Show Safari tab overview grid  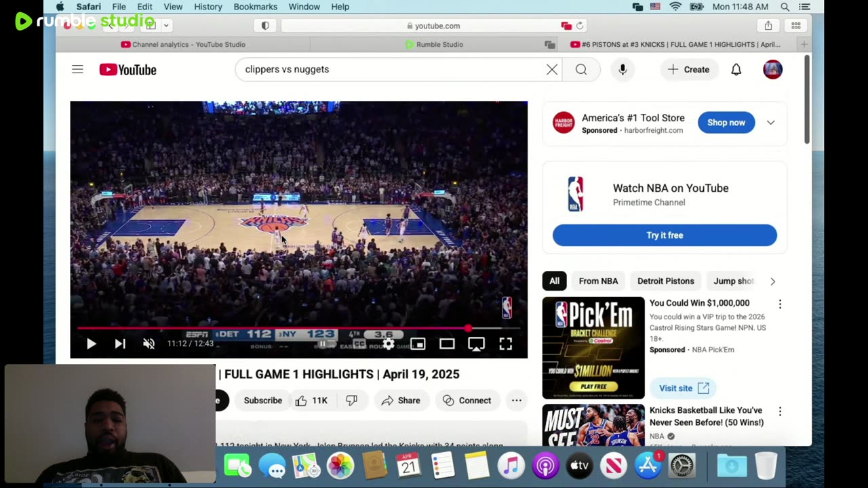[x=796, y=26]
